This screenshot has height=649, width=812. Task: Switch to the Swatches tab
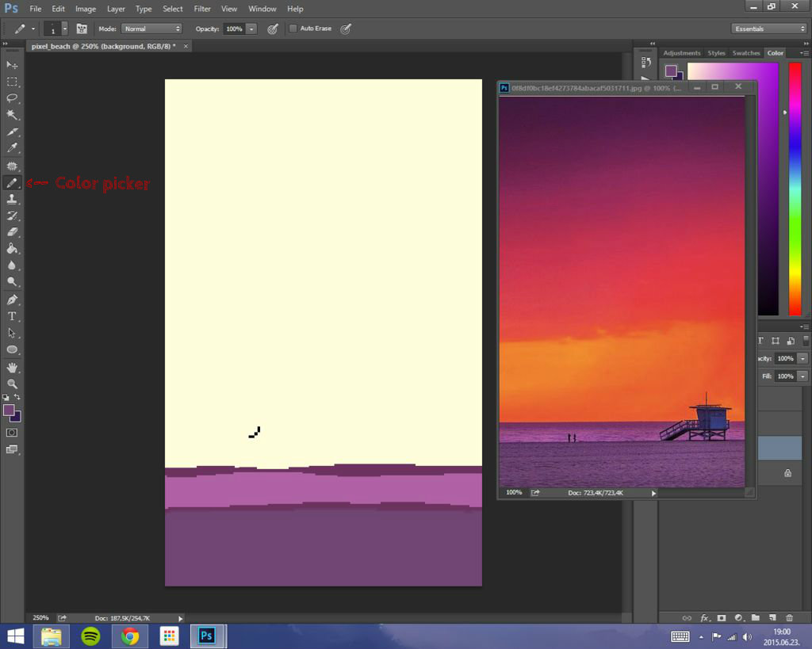[x=745, y=53]
